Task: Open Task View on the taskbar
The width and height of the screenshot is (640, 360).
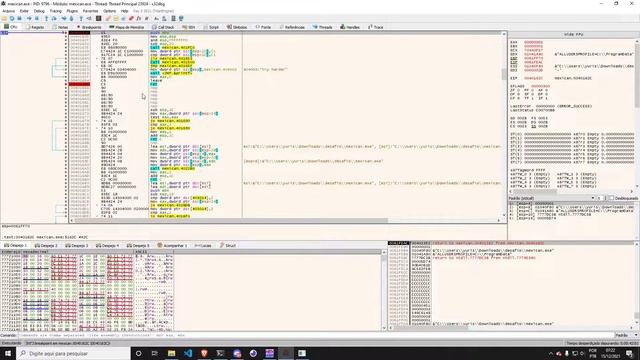Action: tap(155, 353)
